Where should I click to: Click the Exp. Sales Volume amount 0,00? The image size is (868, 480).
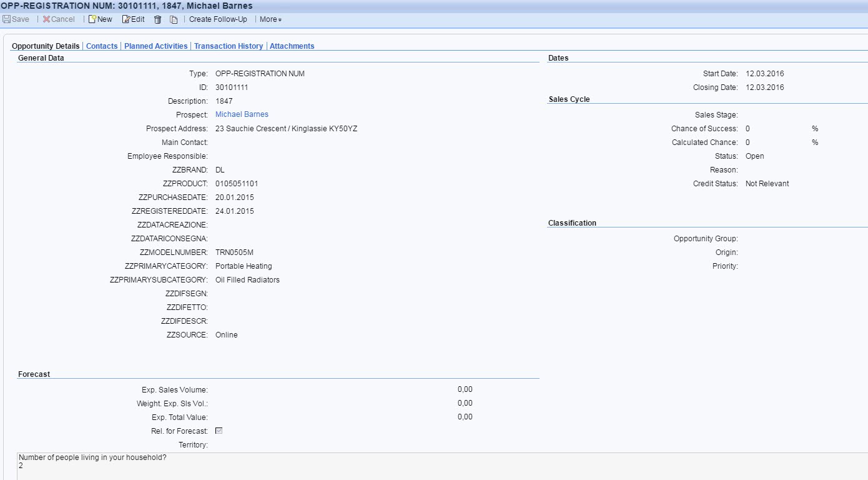(x=465, y=389)
